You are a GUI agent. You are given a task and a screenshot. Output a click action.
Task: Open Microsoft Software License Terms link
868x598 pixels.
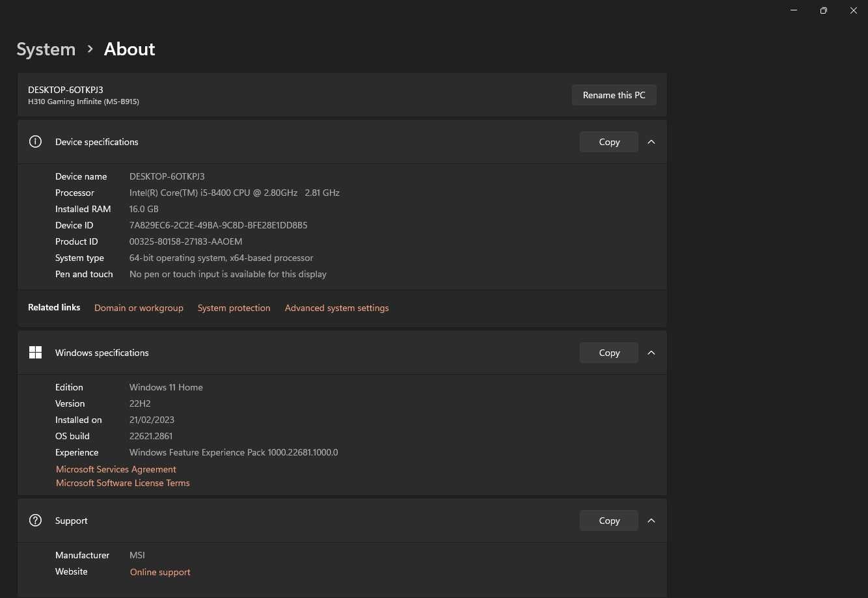coord(123,483)
